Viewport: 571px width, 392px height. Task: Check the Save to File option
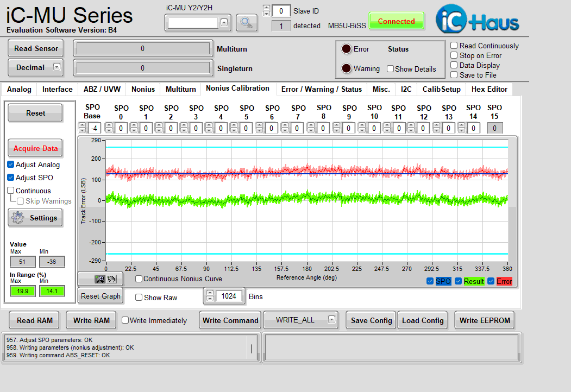tap(454, 75)
